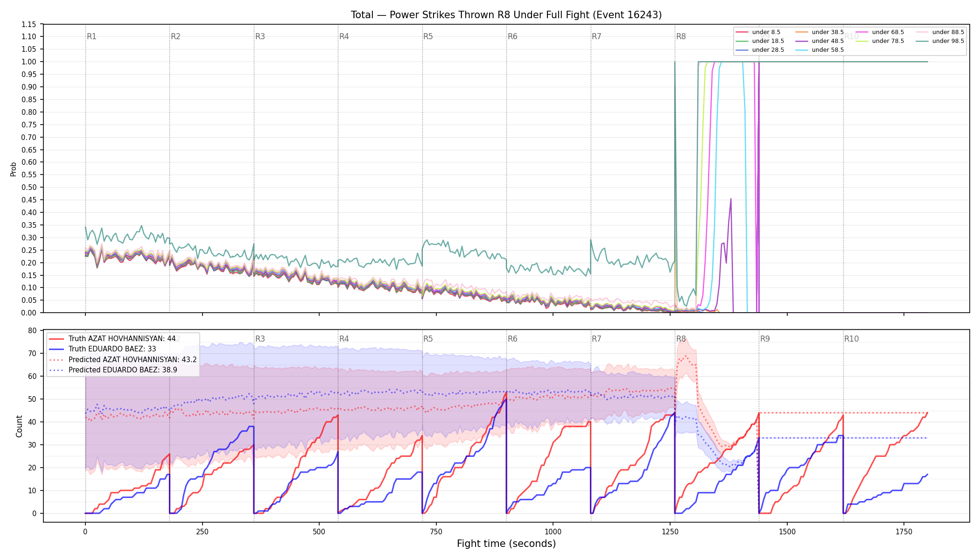Click the R2 round label in the probability chart
Image resolution: width=980 pixels, height=560 pixels.
[175, 36]
